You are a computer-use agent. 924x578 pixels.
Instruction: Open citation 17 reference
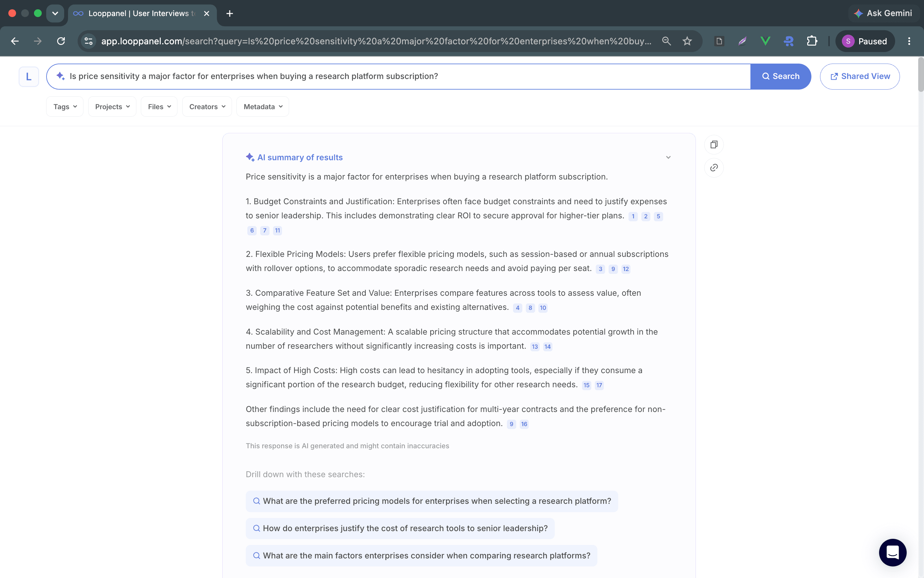pyautogui.click(x=599, y=385)
